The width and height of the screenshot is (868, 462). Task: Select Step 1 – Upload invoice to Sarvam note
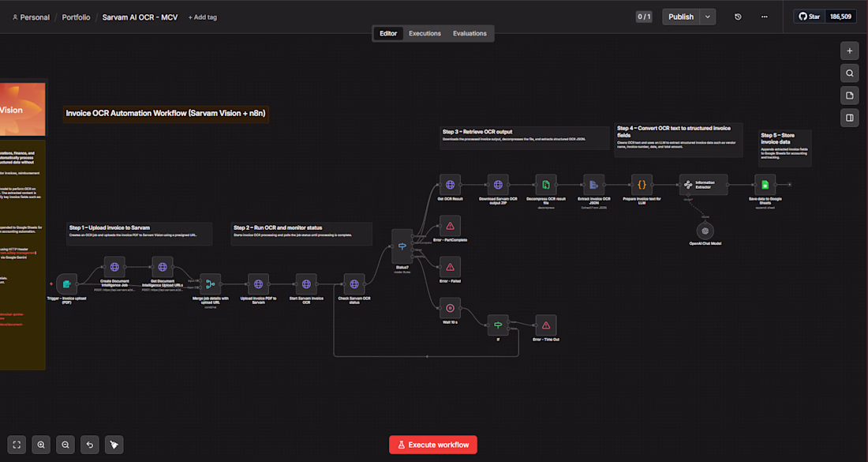(139, 233)
